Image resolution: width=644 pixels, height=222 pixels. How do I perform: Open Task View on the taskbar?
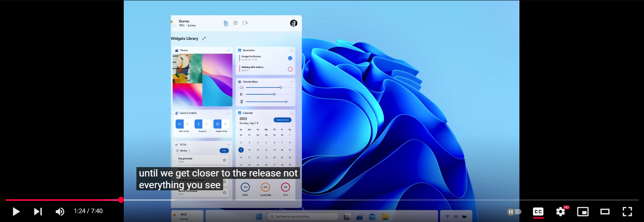[x=347, y=217]
